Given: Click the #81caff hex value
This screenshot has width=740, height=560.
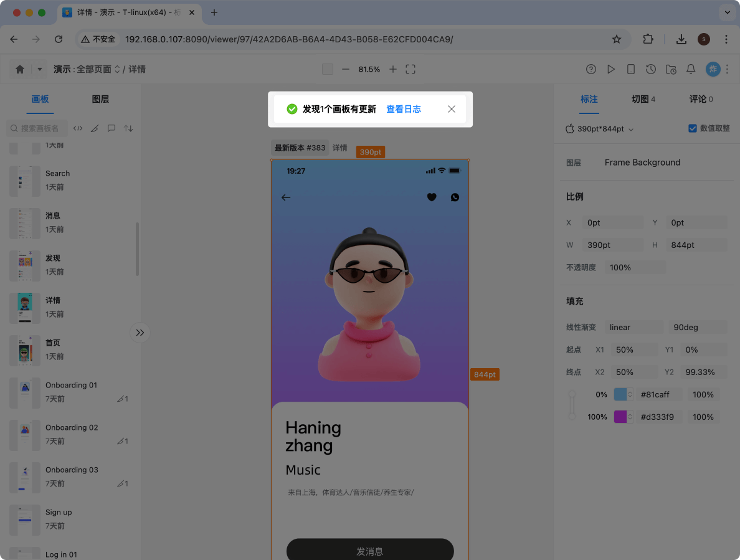Looking at the screenshot, I should point(658,394).
